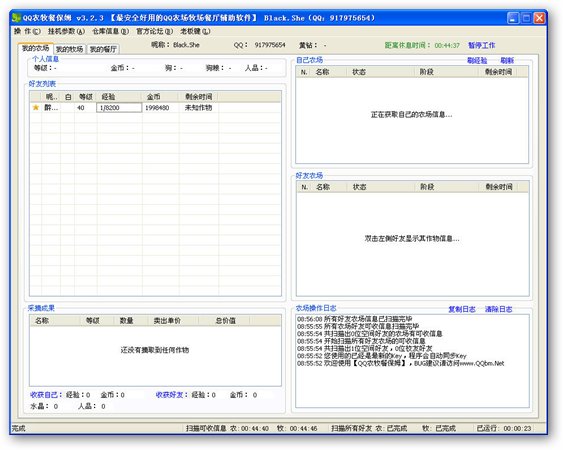
Task: Click 好友农场 N. column header
Action: point(305,187)
